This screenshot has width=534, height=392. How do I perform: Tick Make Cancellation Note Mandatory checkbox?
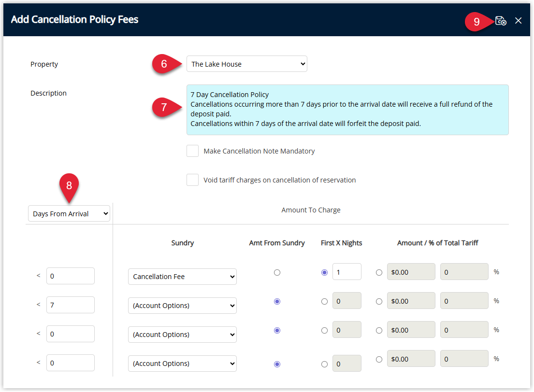(x=192, y=151)
